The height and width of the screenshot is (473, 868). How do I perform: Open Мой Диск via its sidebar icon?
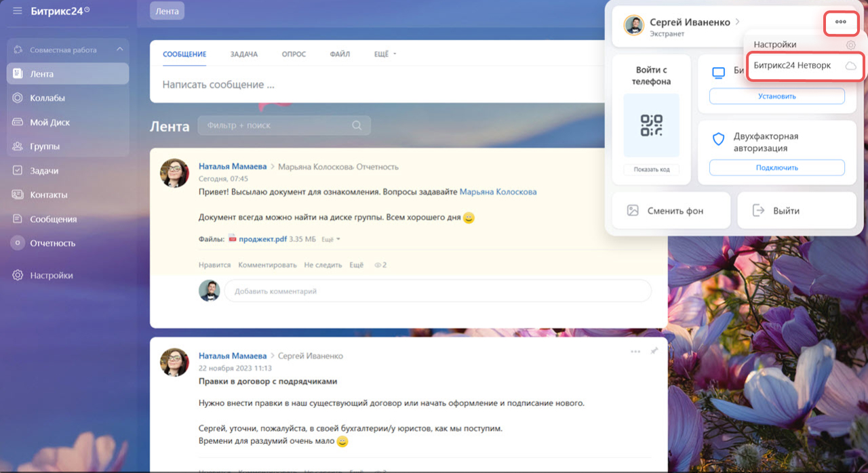pos(18,123)
